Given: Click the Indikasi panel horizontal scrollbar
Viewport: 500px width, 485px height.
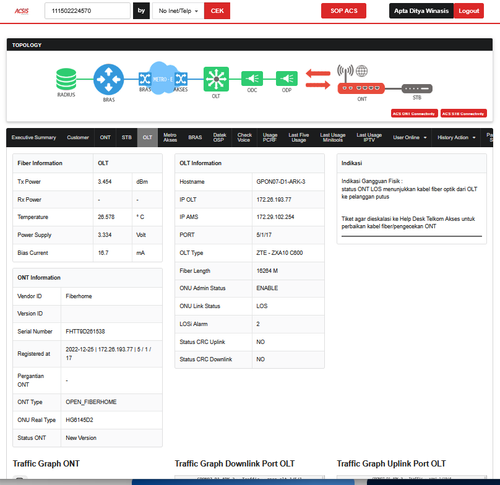Looking at the screenshot, I should [412, 236].
